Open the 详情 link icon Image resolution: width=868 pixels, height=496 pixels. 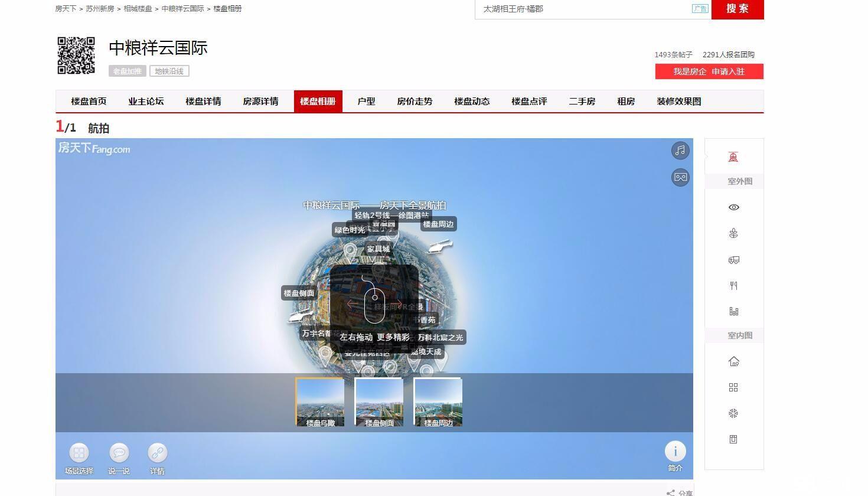click(x=157, y=459)
